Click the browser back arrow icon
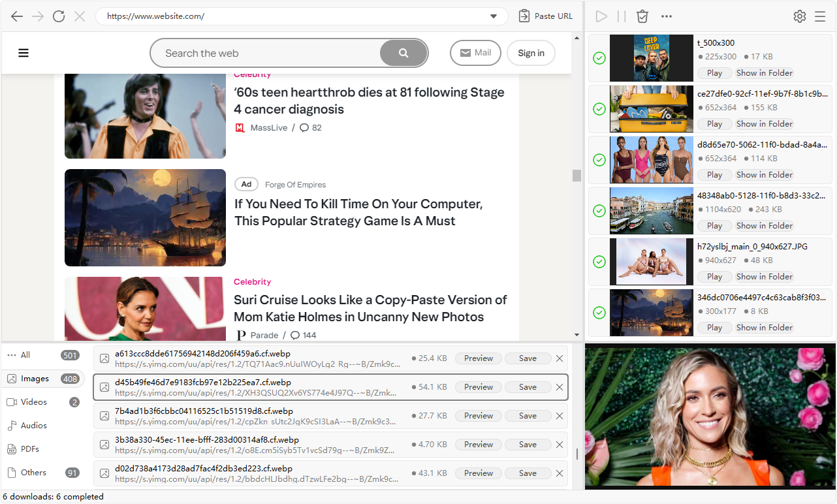This screenshot has height=504, width=837. pos(17,16)
